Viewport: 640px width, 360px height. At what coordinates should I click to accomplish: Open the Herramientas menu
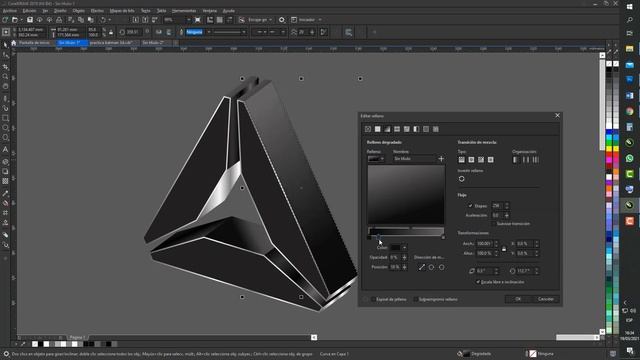tap(184, 11)
